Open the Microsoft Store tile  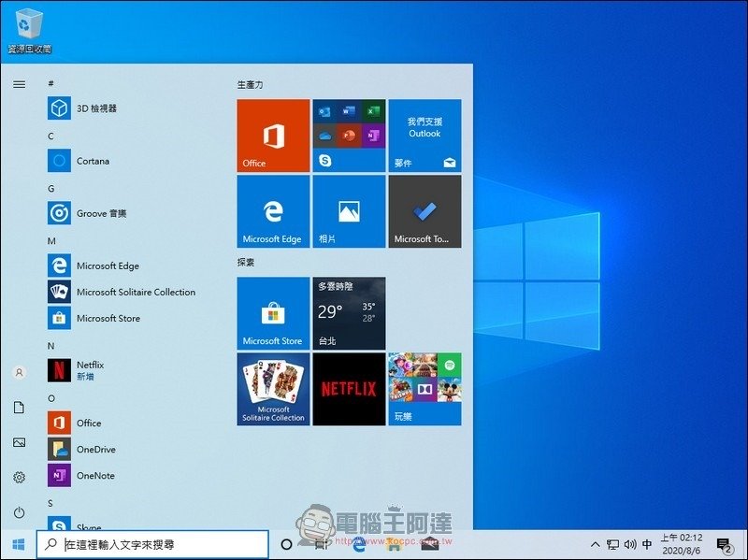point(273,313)
